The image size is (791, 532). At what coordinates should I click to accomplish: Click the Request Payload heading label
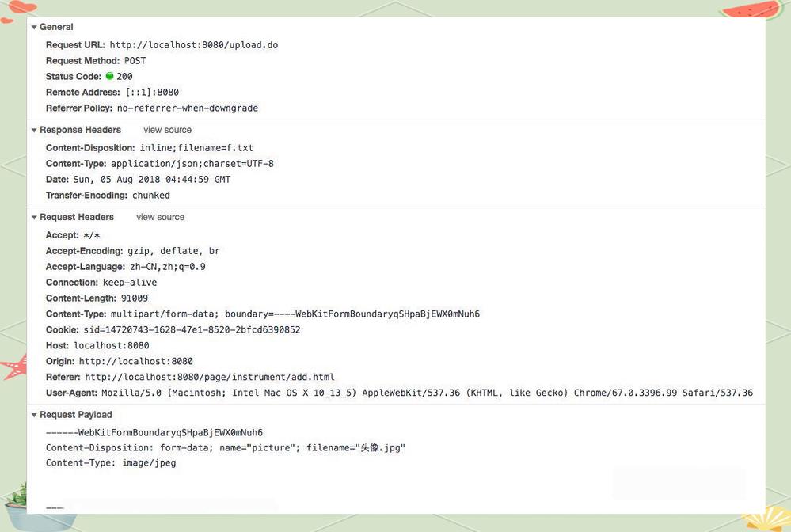(76, 415)
